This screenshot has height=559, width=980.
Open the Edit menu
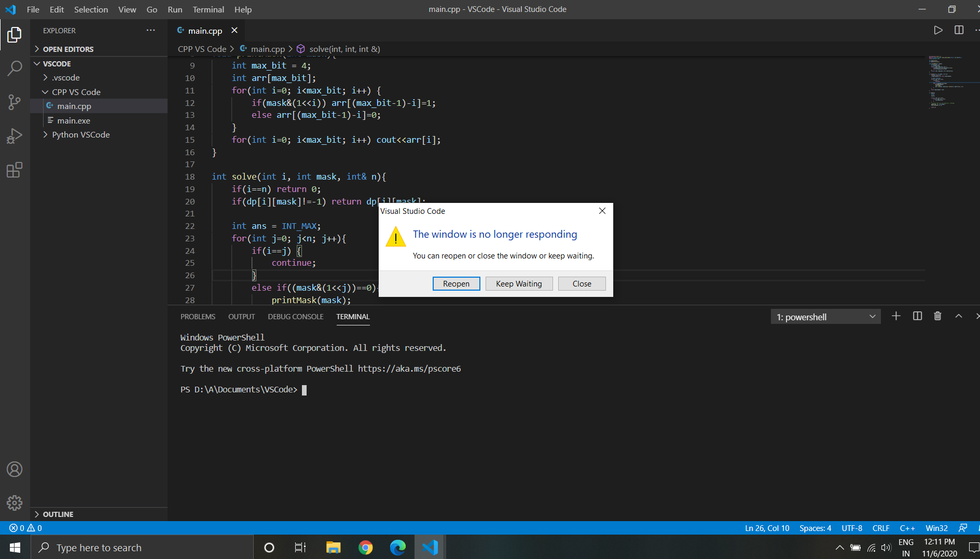point(57,9)
